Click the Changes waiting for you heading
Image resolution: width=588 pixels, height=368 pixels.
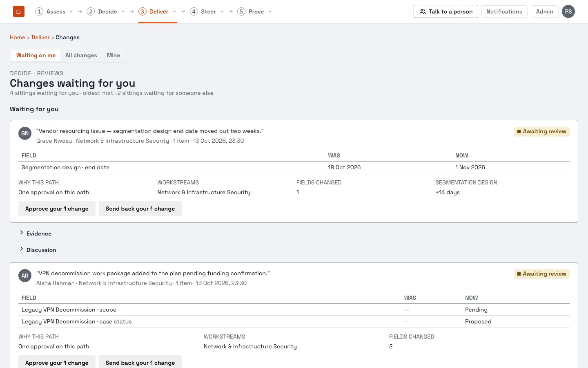click(x=72, y=83)
